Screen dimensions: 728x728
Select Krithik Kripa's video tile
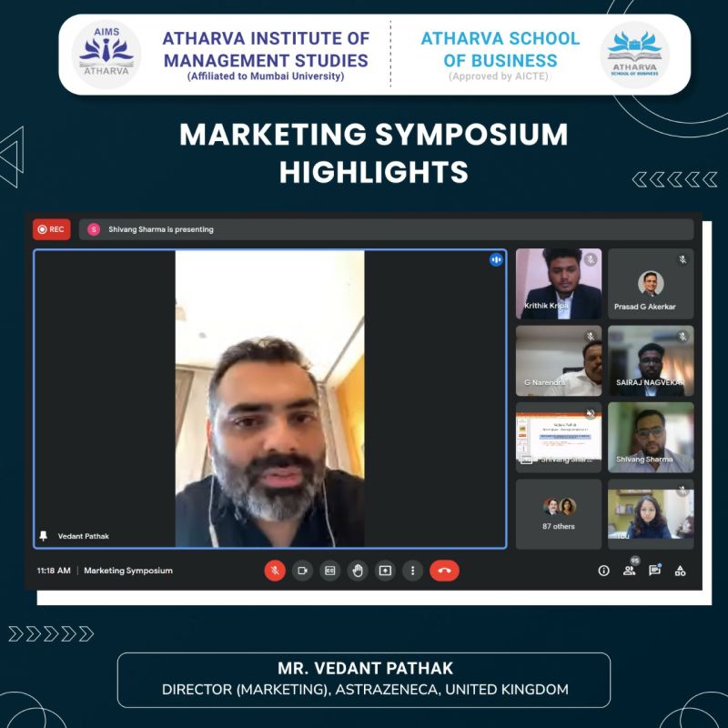[x=559, y=284]
